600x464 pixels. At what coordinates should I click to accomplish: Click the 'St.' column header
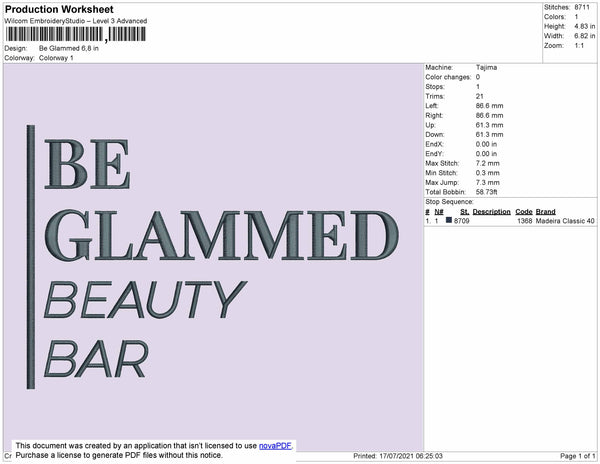coord(465,212)
